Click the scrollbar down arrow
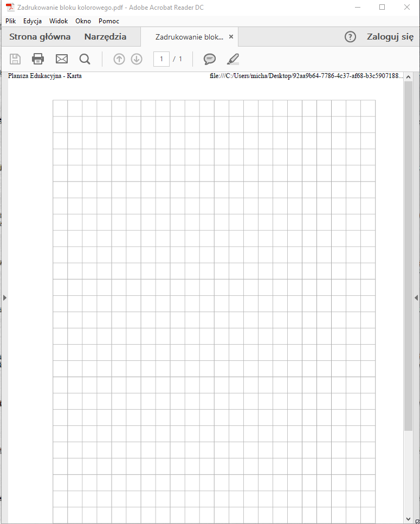 [x=408, y=519]
